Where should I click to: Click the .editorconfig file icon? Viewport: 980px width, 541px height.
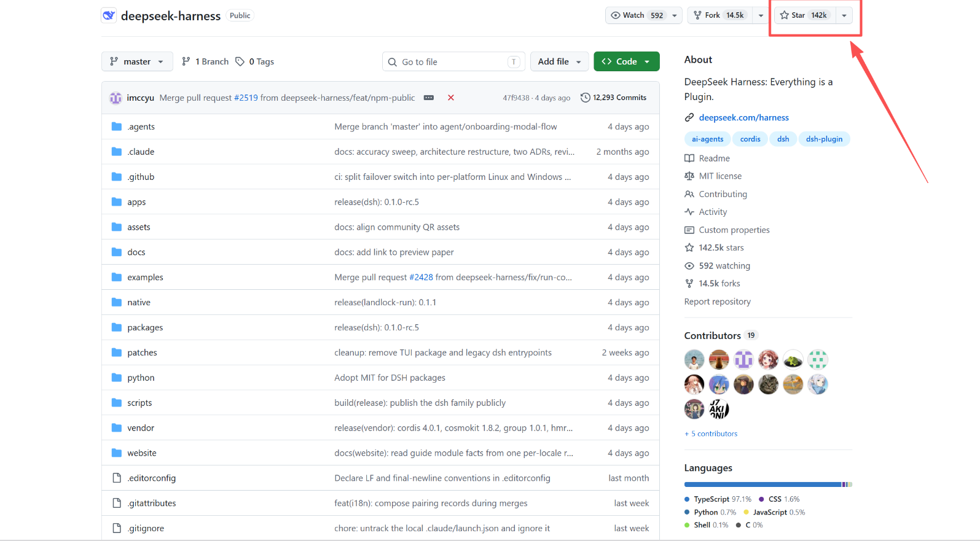click(x=117, y=478)
